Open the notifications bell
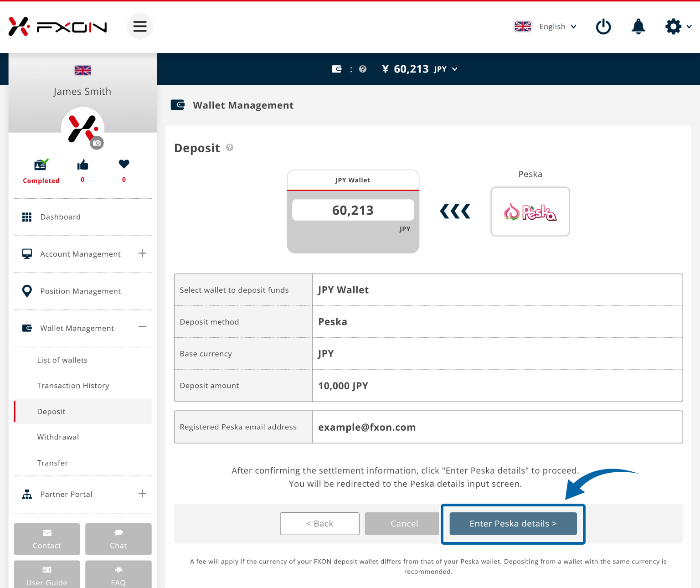The height and width of the screenshot is (588, 700). [x=638, y=26]
